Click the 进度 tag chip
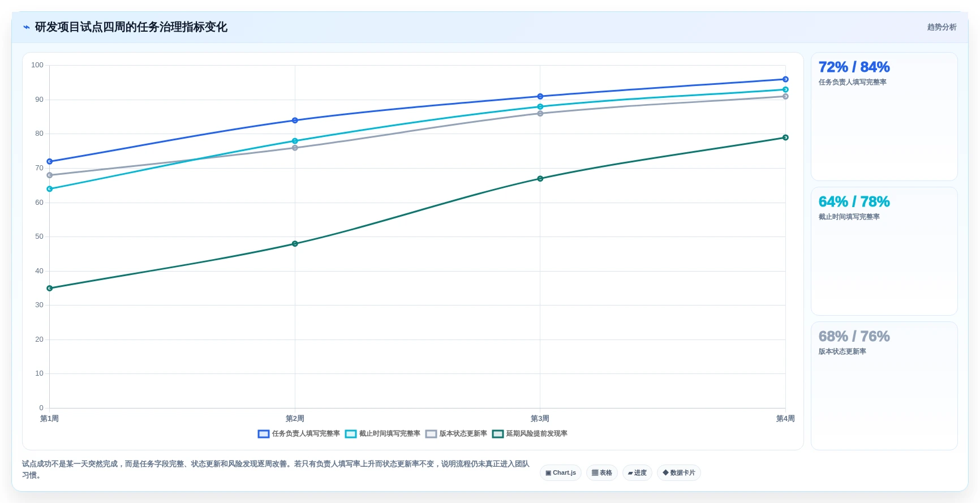Screen dimensions: 980x503 pyautogui.click(x=637, y=473)
